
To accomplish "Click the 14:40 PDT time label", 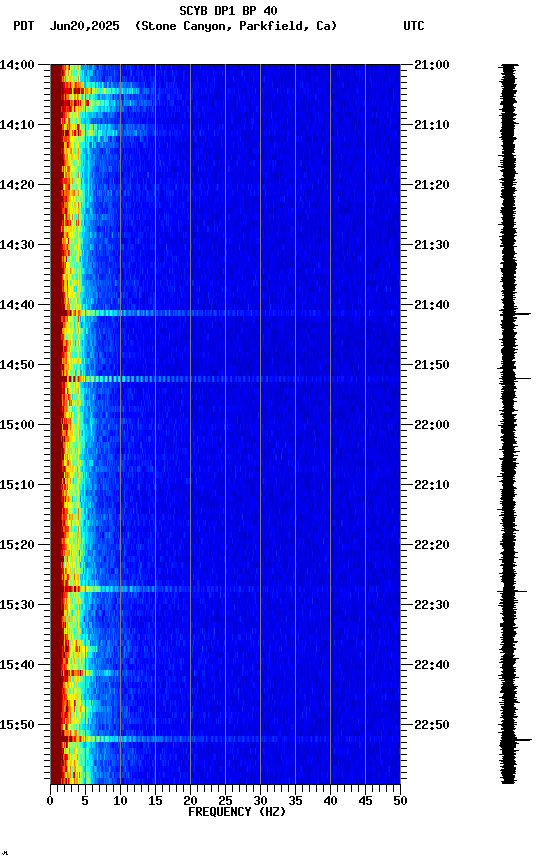I will [x=17, y=305].
